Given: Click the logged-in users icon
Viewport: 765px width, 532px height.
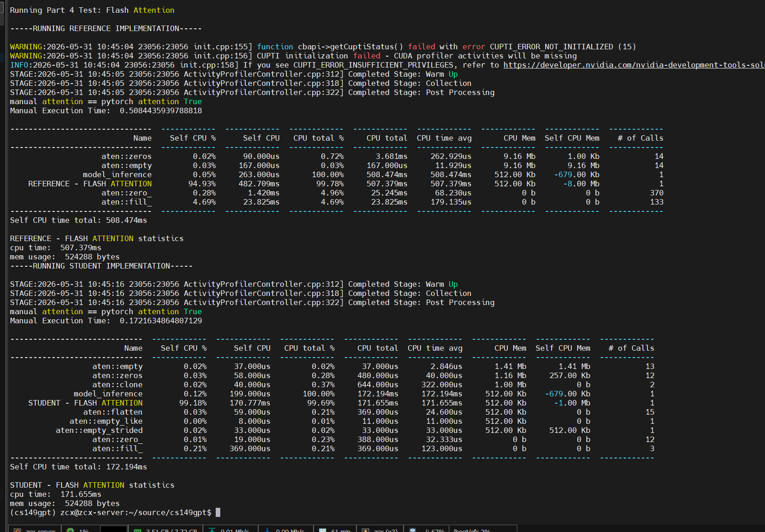Looking at the screenshot, I should (x=366, y=531).
